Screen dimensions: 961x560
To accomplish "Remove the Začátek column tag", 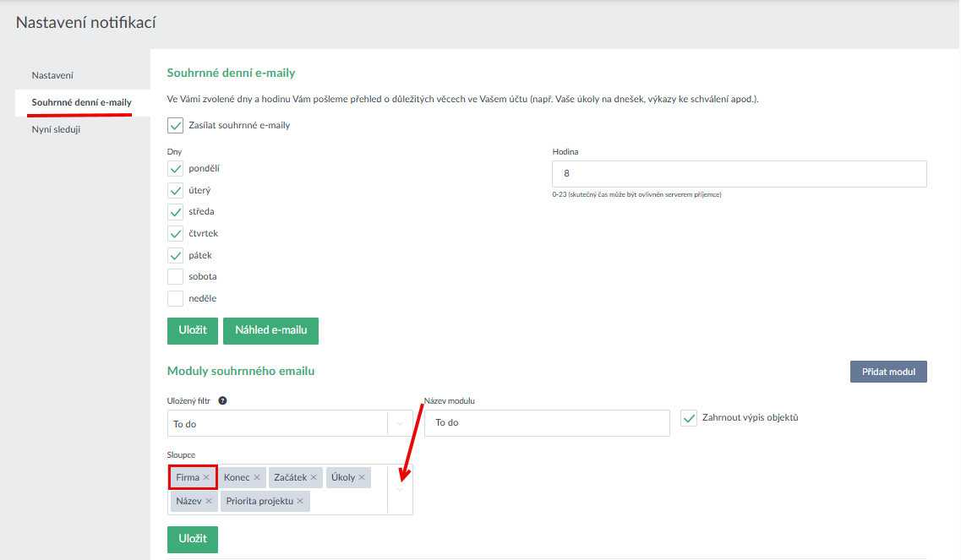I will click(x=314, y=478).
